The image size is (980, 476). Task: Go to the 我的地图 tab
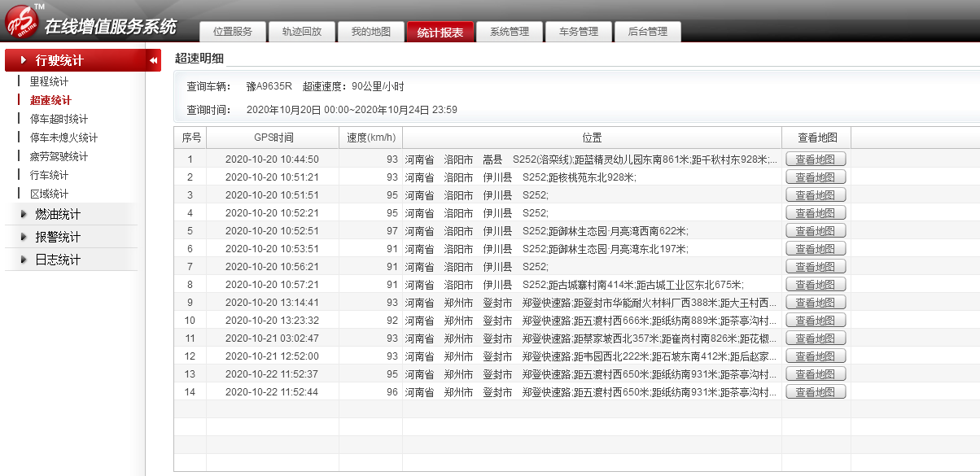click(x=370, y=32)
